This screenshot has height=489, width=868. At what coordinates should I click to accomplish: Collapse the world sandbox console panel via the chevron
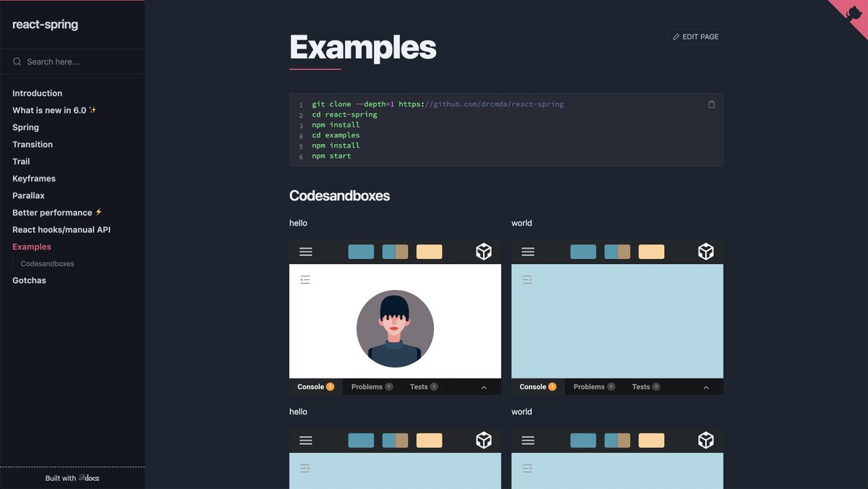[x=706, y=386]
